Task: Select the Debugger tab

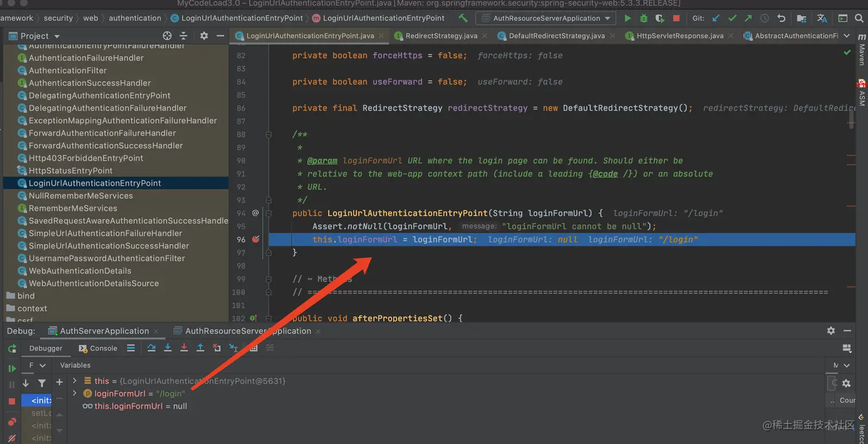Action: [46, 348]
